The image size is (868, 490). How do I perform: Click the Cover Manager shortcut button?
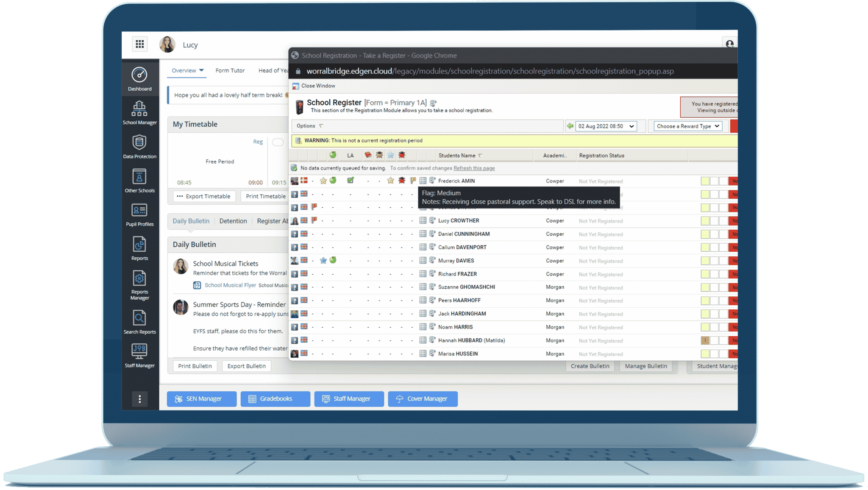pyautogui.click(x=423, y=399)
